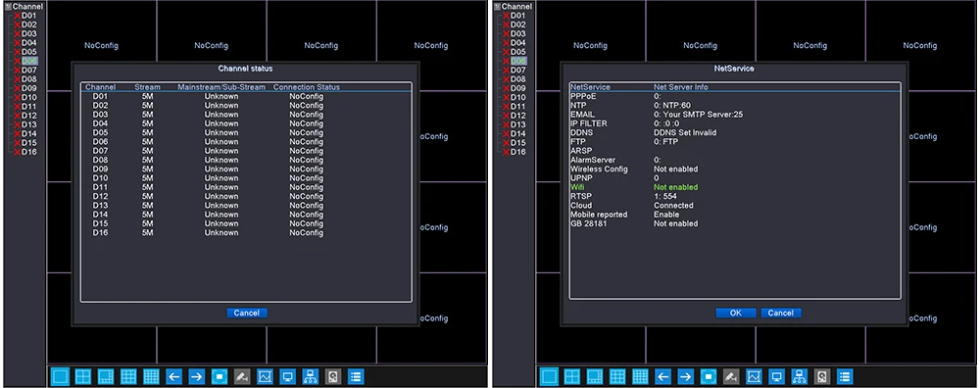Switch to four-view layout in left screen toolbar
980x388 pixels.
(x=83, y=377)
